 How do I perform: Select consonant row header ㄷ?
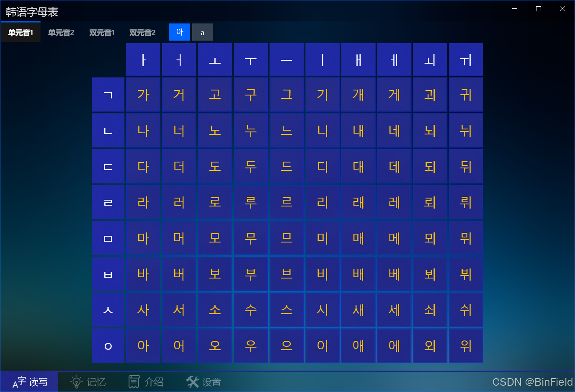tap(108, 166)
